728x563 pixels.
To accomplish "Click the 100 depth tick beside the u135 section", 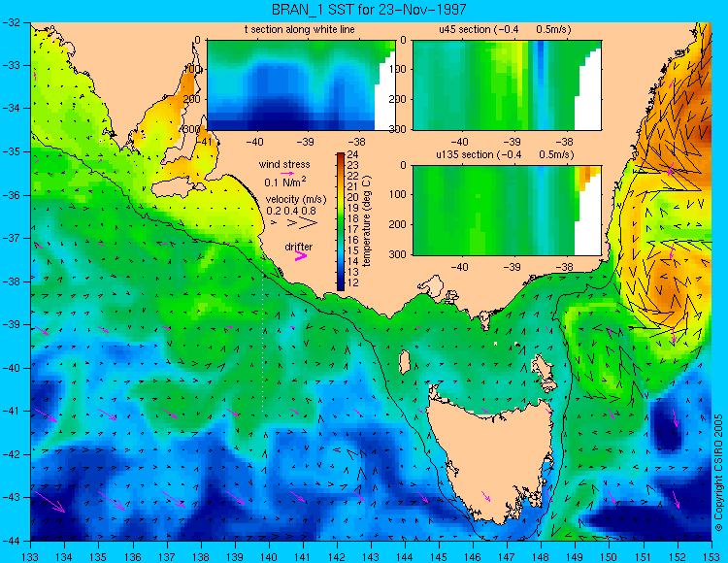I will pyautogui.click(x=399, y=194).
